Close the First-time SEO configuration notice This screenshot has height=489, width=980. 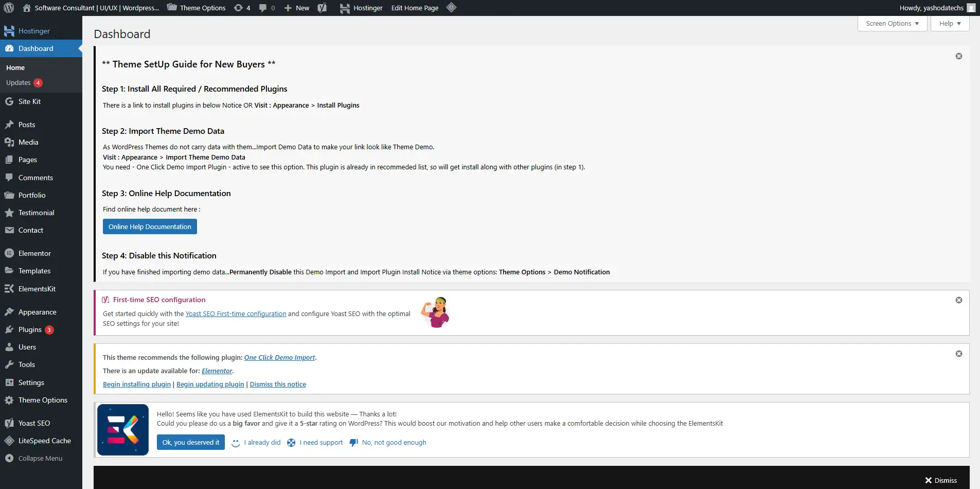click(959, 300)
